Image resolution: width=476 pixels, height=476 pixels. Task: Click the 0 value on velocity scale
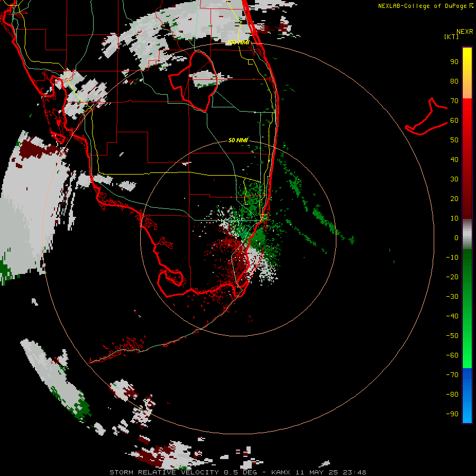456,238
